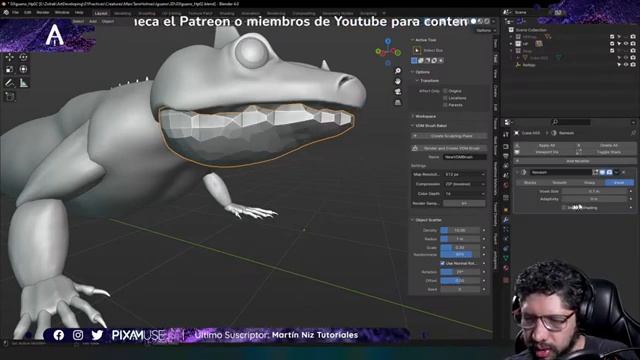The image size is (640, 360).
Task: Open the Tool properties tab icon
Action: pyautogui.click(x=506, y=134)
